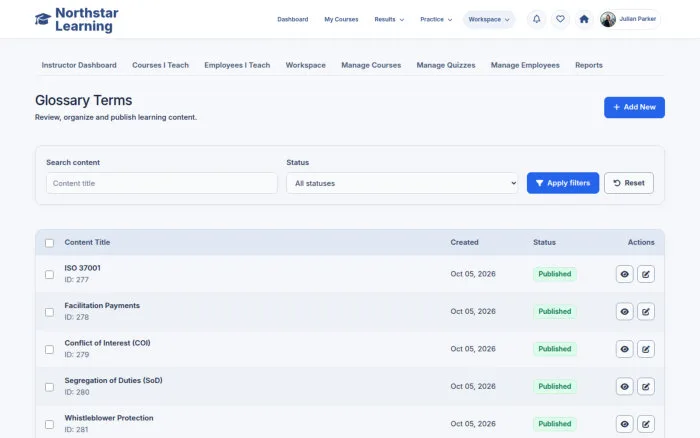This screenshot has width=700, height=438.
Task: View the Whistleblower Protection entry
Action: [x=625, y=424]
